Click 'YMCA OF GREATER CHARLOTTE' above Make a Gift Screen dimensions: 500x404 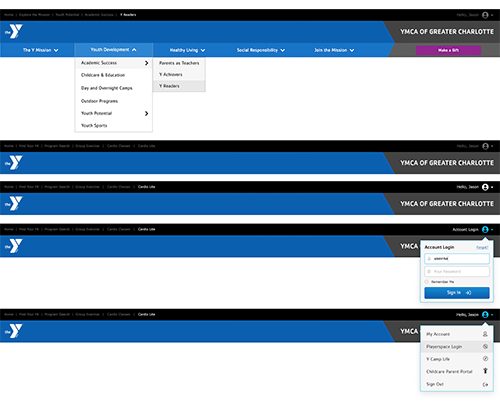pos(447,32)
